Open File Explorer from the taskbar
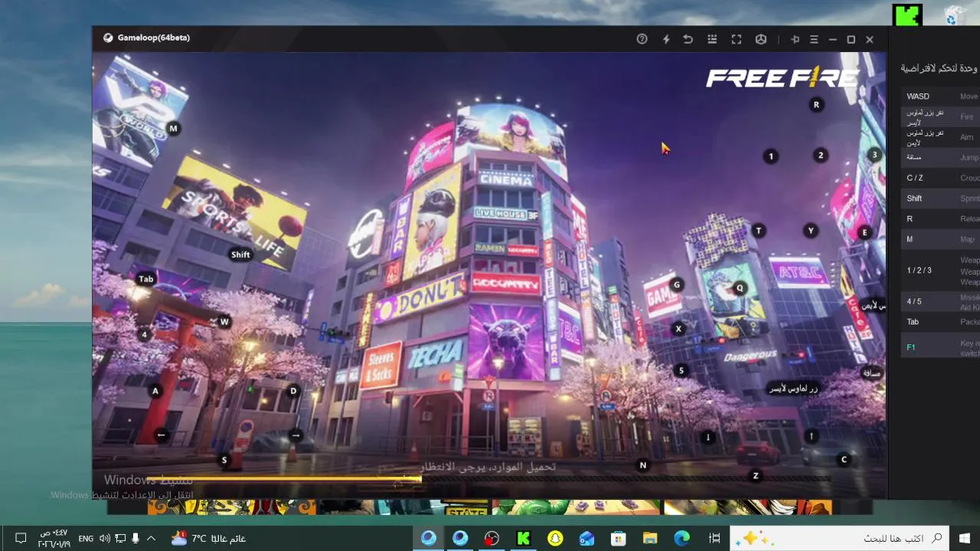 pyautogui.click(x=650, y=539)
